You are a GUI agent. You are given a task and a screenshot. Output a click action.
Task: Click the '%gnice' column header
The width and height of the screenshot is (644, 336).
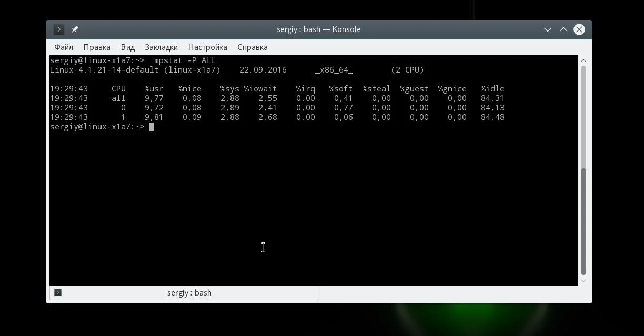(452, 89)
